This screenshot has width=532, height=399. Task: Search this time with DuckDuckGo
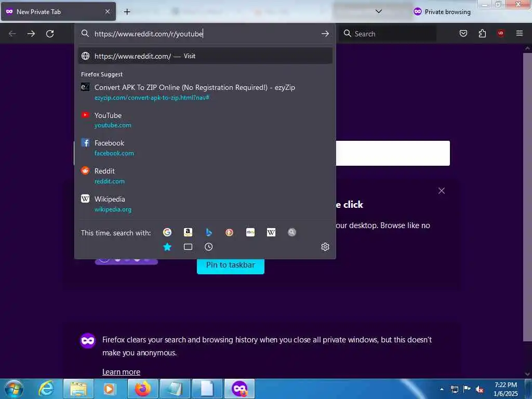[229, 232]
